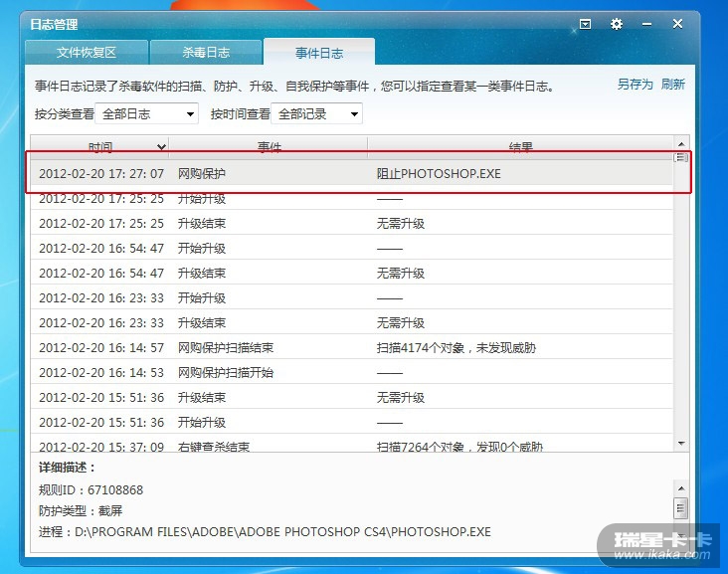Minimize the 日志管理 window
Image resolution: width=728 pixels, height=574 pixels.
pos(646,24)
